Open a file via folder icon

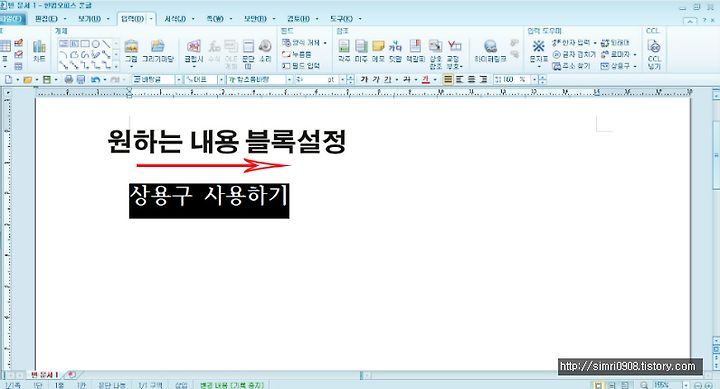(28, 79)
